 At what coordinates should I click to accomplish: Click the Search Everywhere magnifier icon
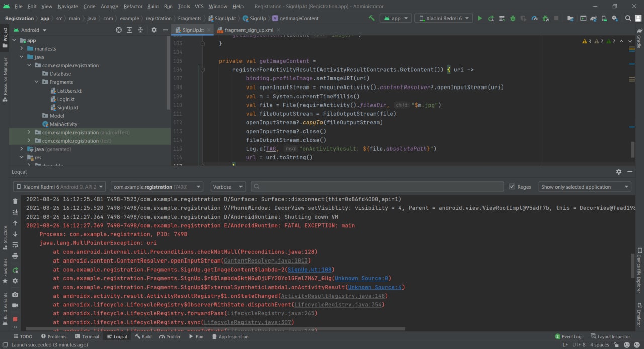628,18
